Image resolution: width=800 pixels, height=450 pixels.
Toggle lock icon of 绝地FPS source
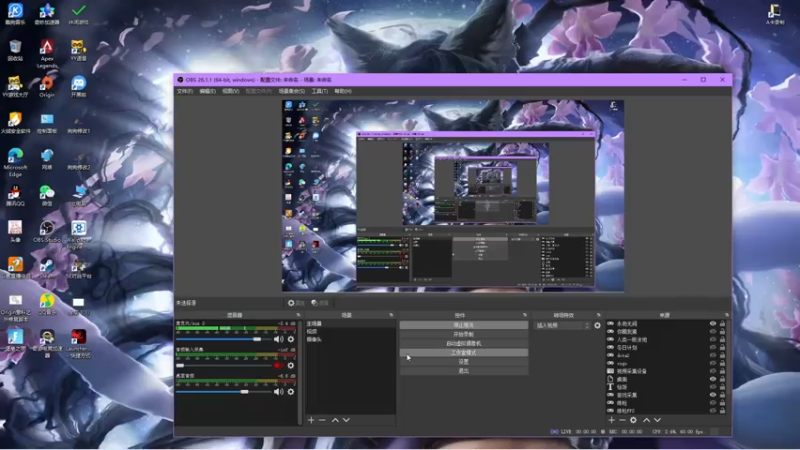pos(722,411)
